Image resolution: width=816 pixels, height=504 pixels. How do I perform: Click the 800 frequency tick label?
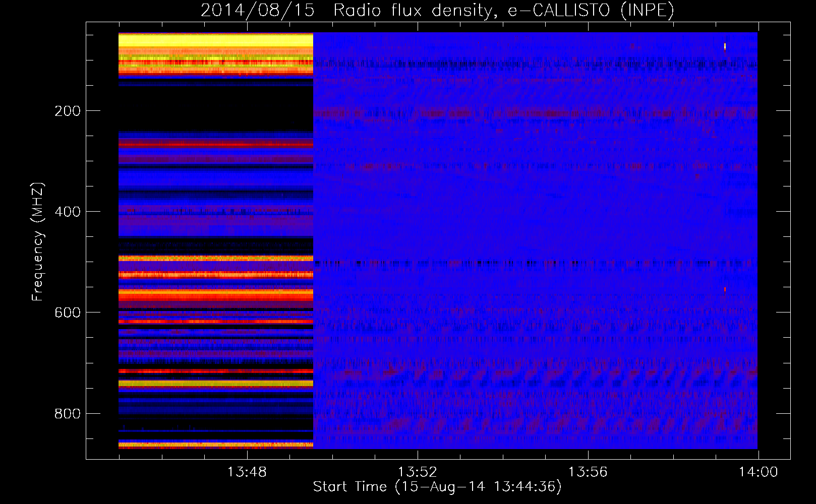click(68, 414)
